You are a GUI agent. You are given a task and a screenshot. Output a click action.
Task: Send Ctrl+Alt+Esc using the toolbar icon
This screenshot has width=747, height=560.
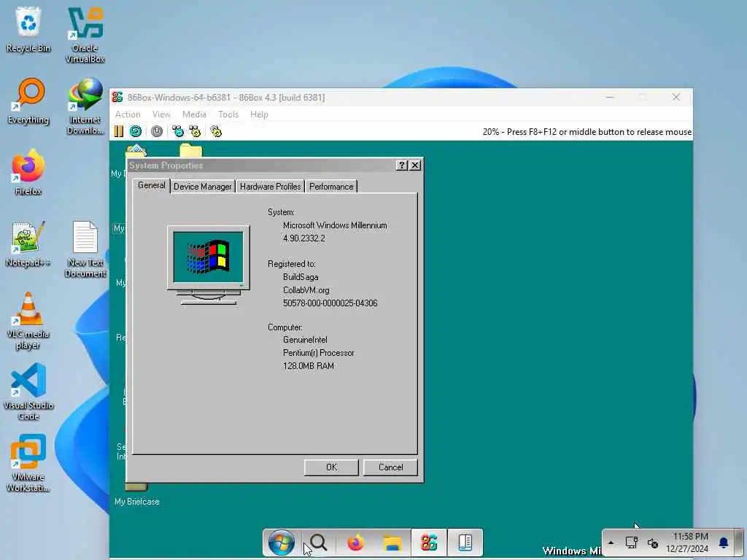pos(195,131)
